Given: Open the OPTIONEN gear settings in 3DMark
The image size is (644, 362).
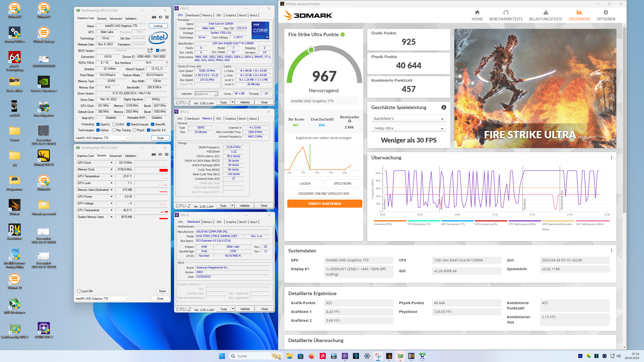Looking at the screenshot, I should tap(606, 15).
